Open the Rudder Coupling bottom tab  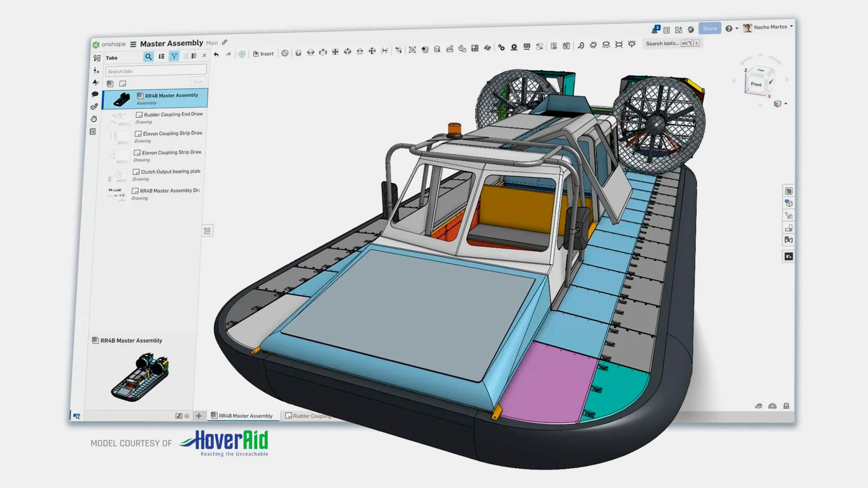tap(308, 416)
